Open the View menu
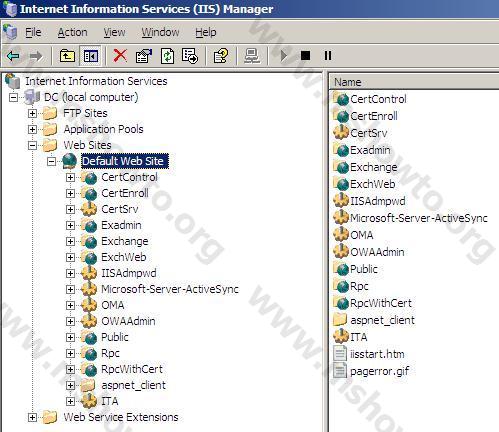The height and width of the screenshot is (432, 499). [114, 32]
